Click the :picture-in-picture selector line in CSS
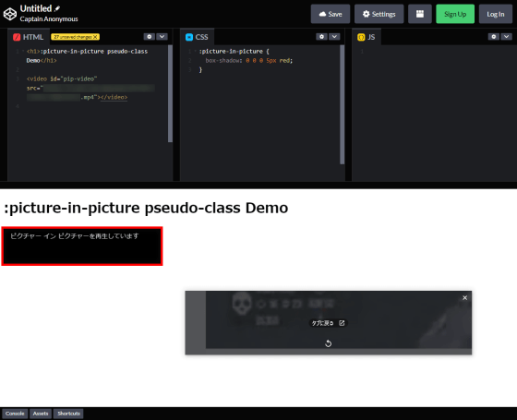 pyautogui.click(x=234, y=51)
